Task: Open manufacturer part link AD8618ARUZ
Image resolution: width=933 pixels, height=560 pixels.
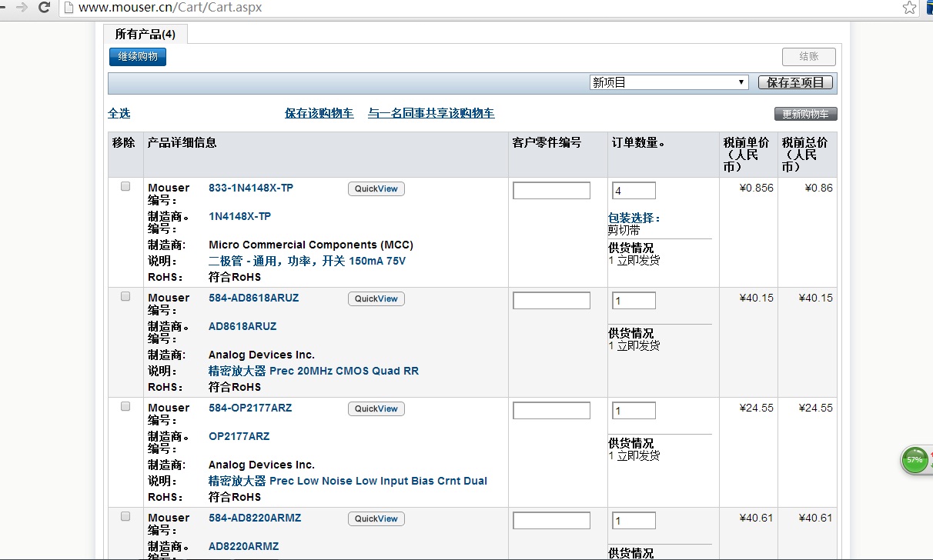Action: point(242,326)
